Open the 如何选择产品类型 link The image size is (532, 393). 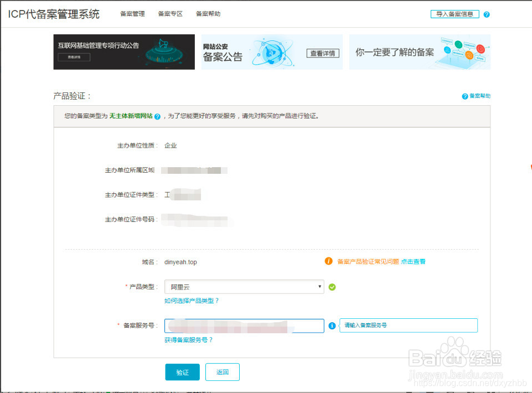[193, 299]
